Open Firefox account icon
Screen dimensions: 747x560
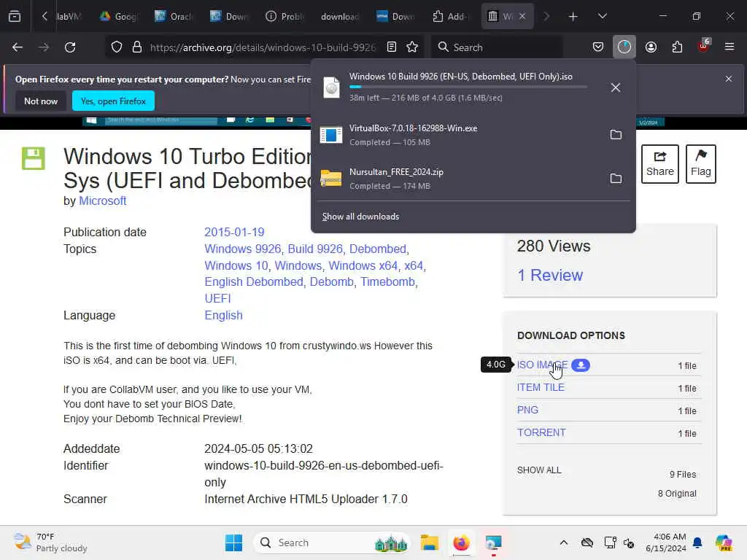651,47
